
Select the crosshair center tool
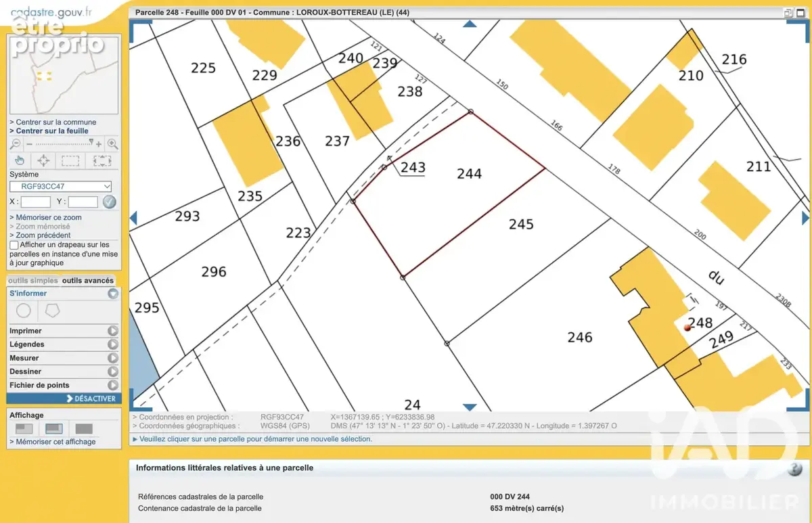click(x=43, y=160)
